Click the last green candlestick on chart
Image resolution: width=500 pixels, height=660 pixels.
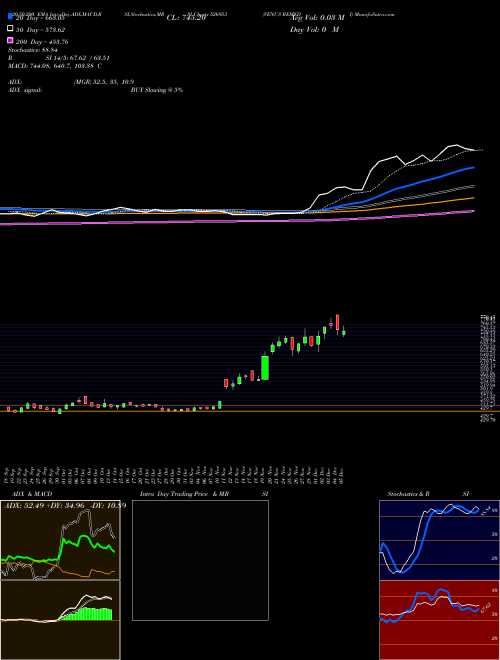343,333
